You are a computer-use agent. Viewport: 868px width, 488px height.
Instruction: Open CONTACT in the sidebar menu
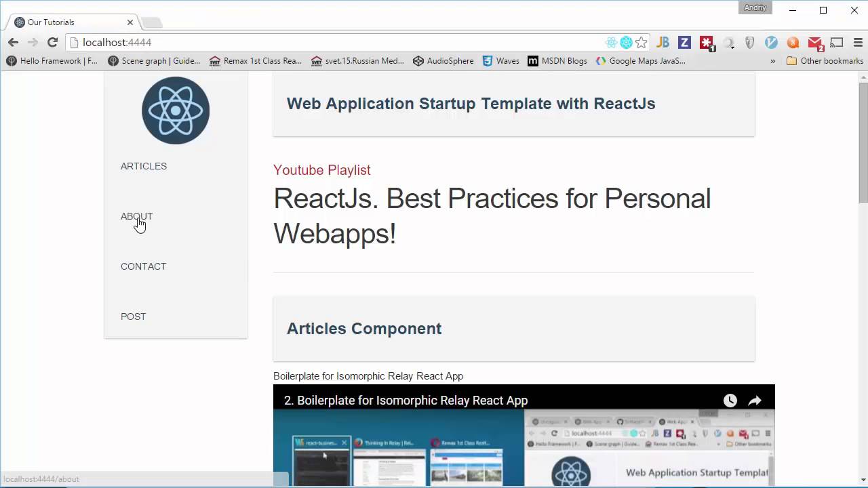[x=144, y=266]
